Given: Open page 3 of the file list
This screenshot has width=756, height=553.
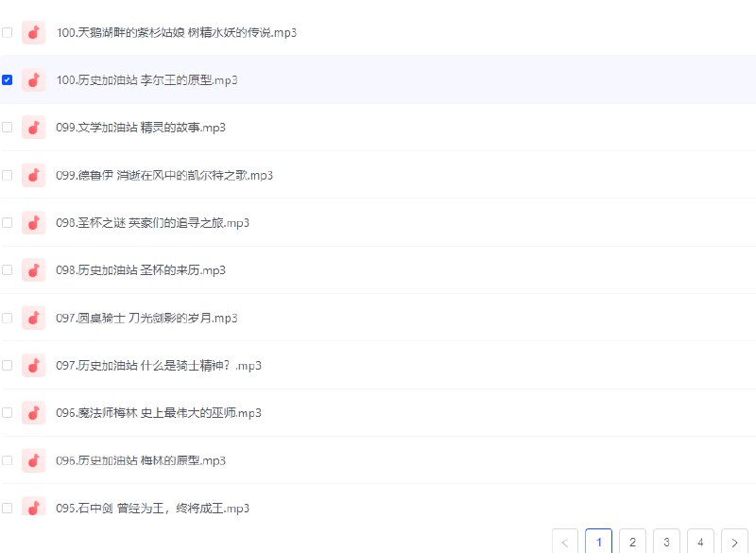Looking at the screenshot, I should tap(666, 542).
